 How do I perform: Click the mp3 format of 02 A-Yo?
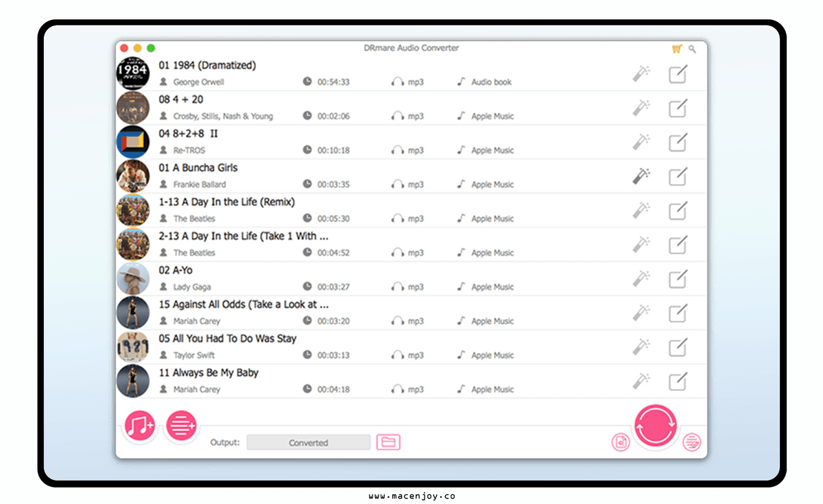click(416, 287)
